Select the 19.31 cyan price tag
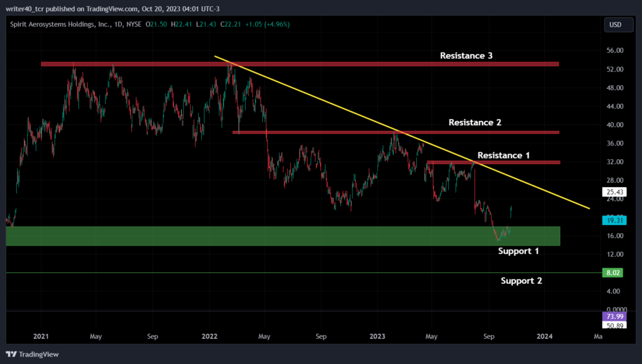This screenshot has height=364, width=642. coord(614,221)
